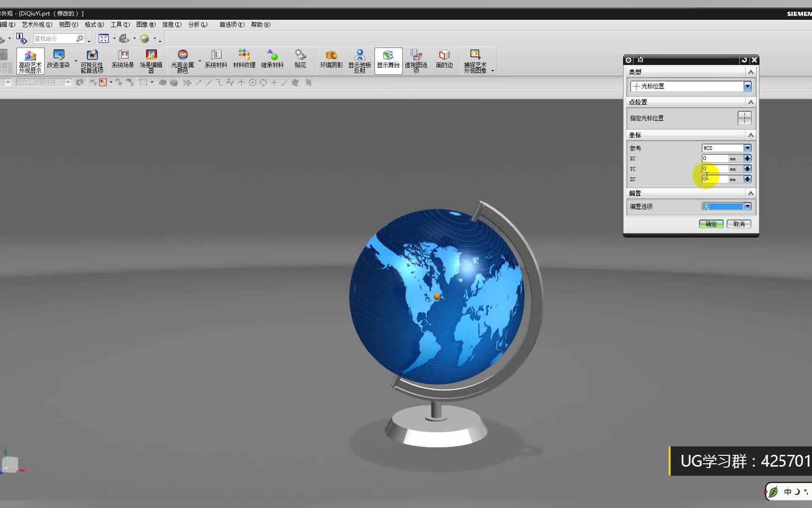The image size is (812, 508).
Task: Open 信息 menu
Action: 172,24
